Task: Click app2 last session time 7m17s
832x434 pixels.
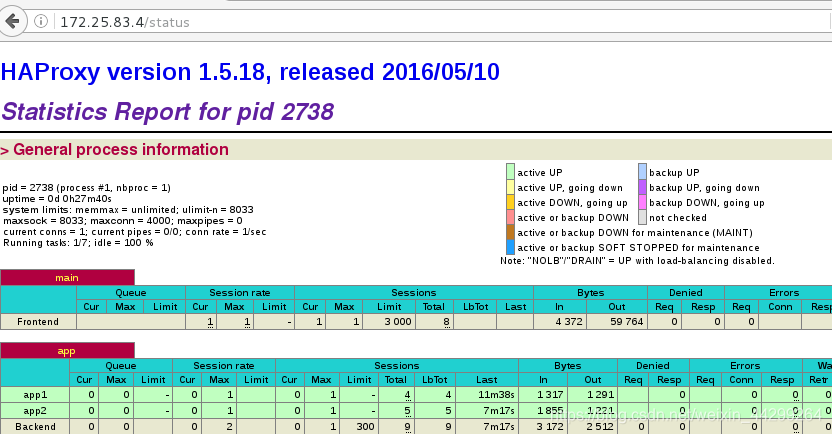Action: (x=499, y=411)
